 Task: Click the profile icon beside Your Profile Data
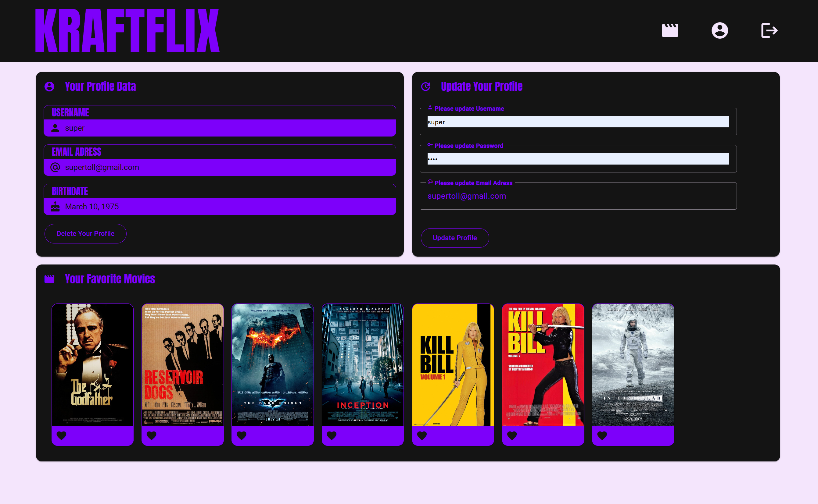[49, 87]
